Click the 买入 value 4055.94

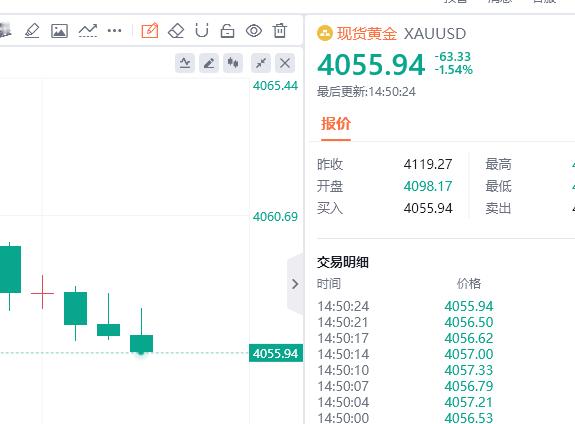pos(428,208)
